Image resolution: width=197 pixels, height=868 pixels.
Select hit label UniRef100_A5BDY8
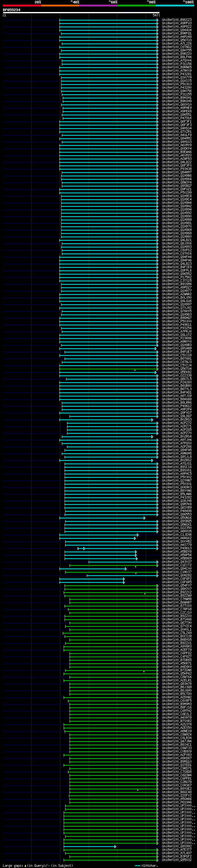177,551
